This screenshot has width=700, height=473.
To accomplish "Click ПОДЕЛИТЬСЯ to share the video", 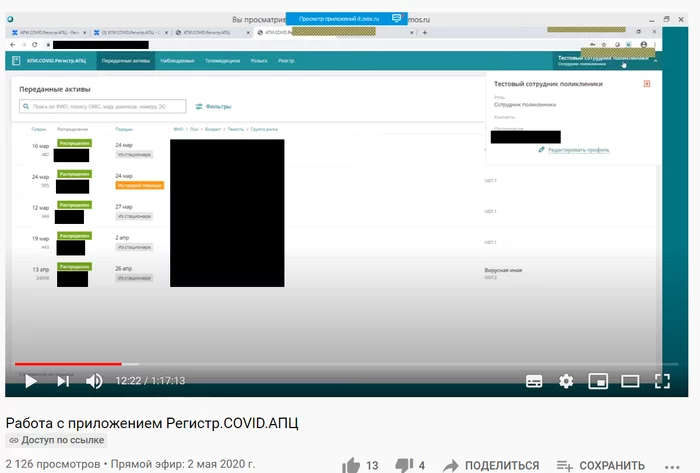I will tap(502, 465).
